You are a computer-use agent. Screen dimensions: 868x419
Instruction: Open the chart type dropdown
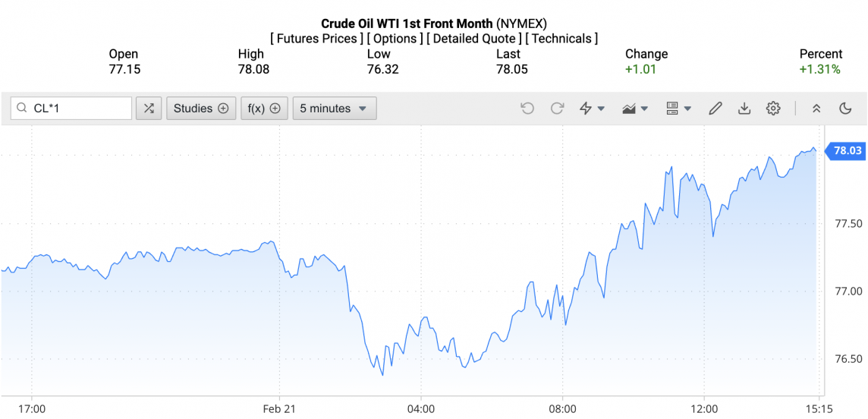[x=635, y=109]
